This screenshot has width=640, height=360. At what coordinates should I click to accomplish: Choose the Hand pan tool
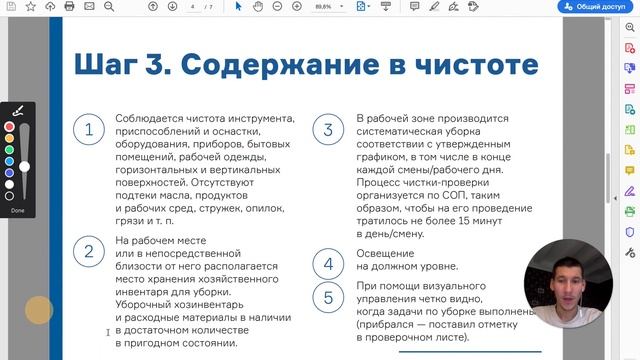coord(258,6)
